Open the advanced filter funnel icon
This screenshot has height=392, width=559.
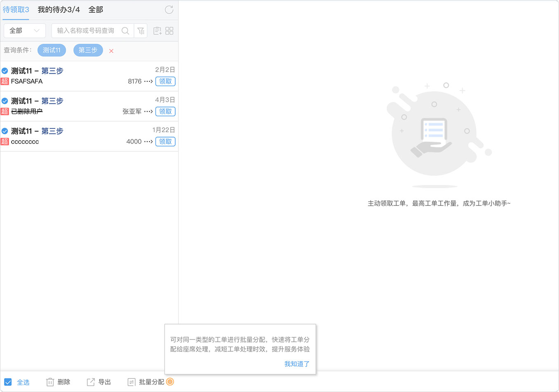[141, 31]
